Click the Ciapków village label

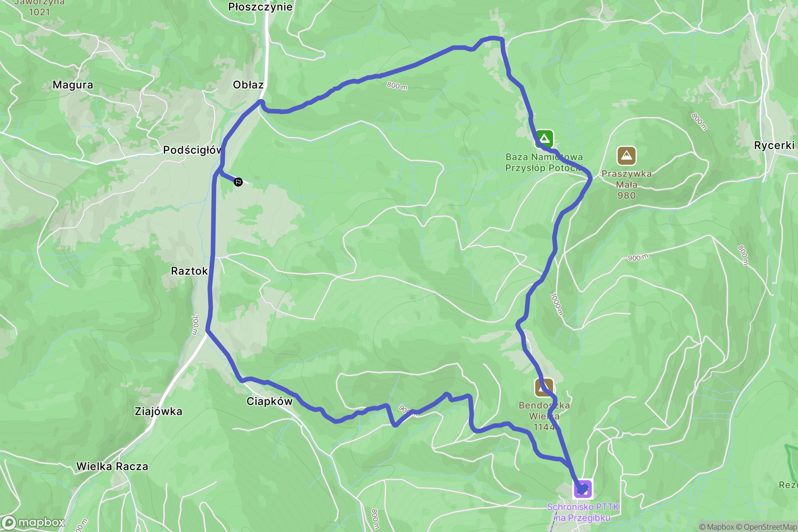[x=269, y=401]
